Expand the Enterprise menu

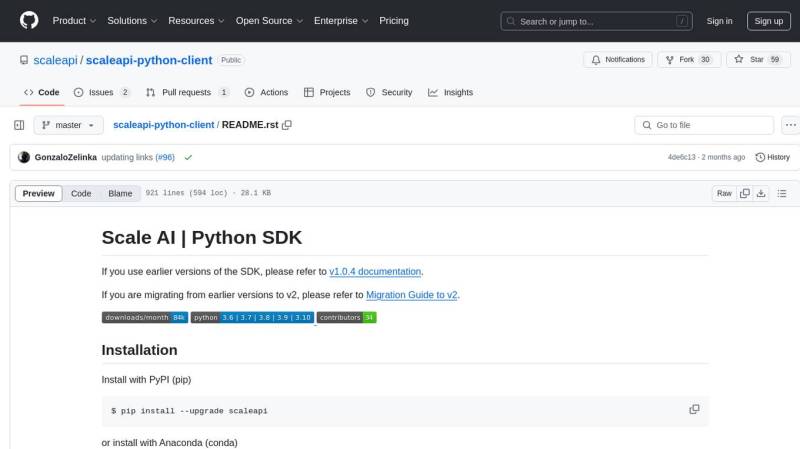341,21
